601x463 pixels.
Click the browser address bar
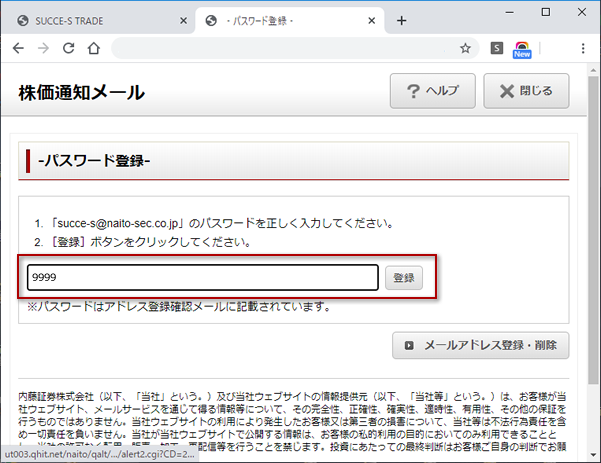[x=285, y=48]
